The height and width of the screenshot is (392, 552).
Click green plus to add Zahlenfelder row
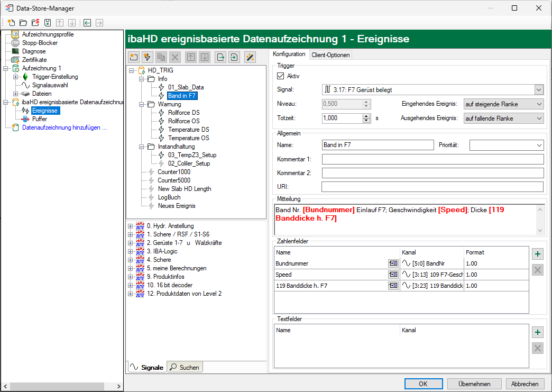(538, 254)
